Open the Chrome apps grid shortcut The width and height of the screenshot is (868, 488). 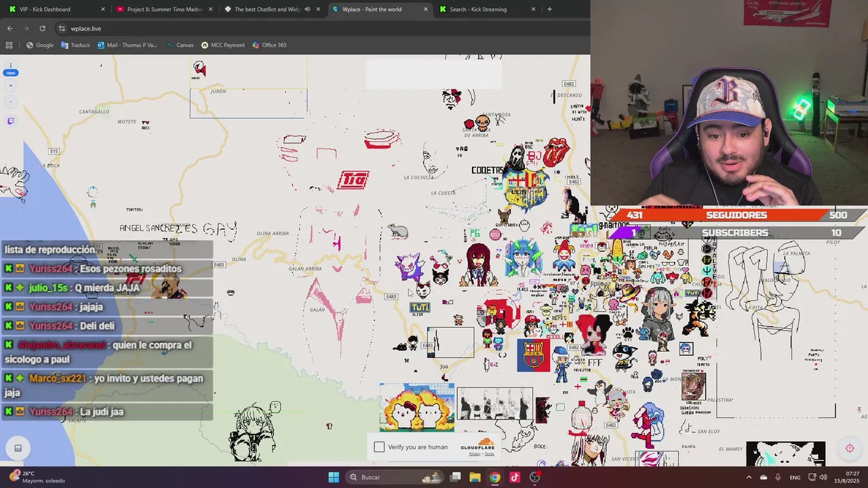[x=9, y=45]
